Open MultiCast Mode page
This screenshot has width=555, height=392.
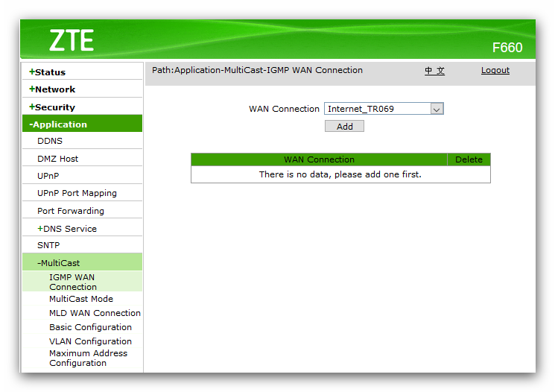click(81, 299)
